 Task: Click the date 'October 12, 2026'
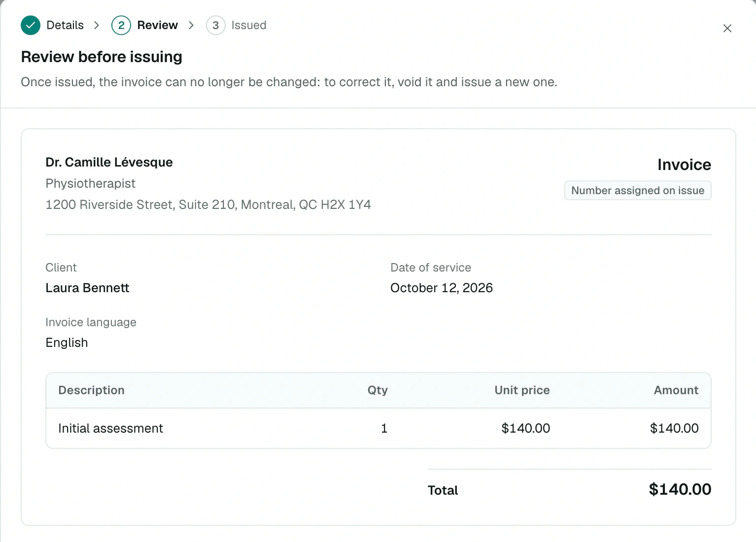442,288
